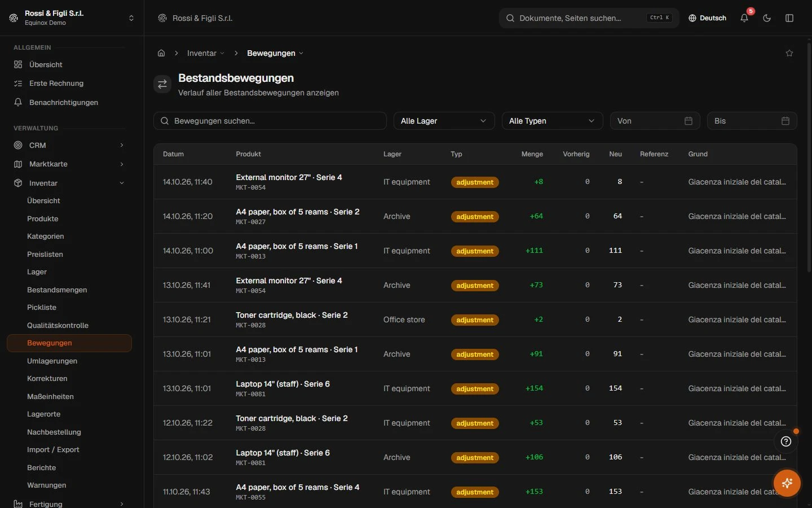Click Toner cartridge row in Office store
This screenshot has height=508, width=812.
point(475,319)
